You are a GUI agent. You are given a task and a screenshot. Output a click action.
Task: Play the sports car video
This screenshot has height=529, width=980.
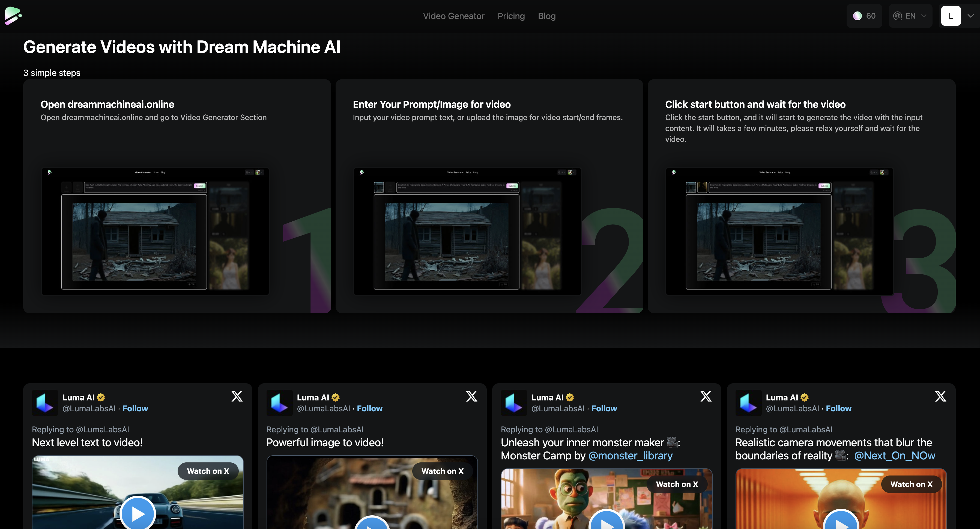[138, 514]
